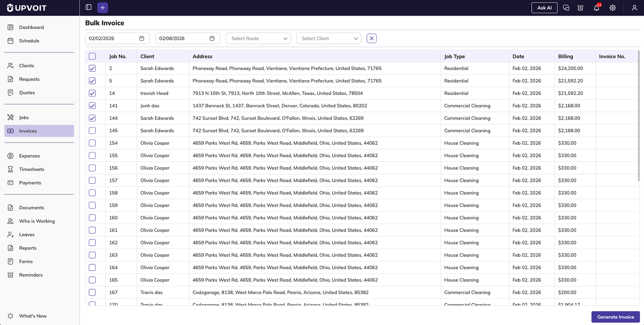Click the Quotes sidebar icon

coord(10,93)
